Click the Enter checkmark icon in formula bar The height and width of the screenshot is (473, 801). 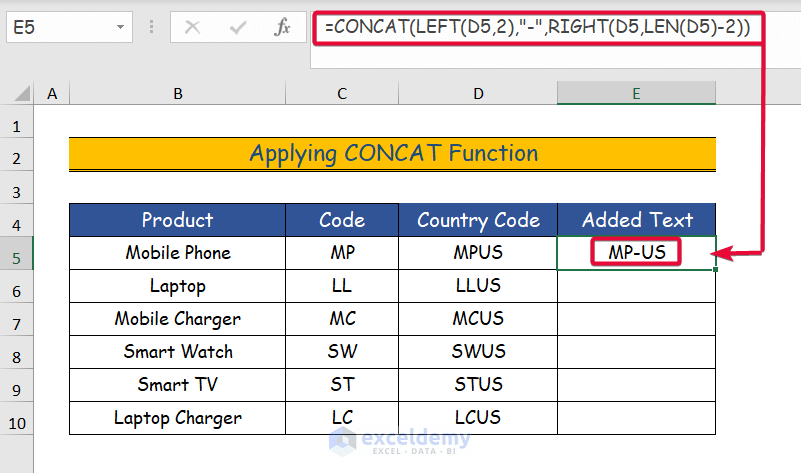click(x=237, y=28)
